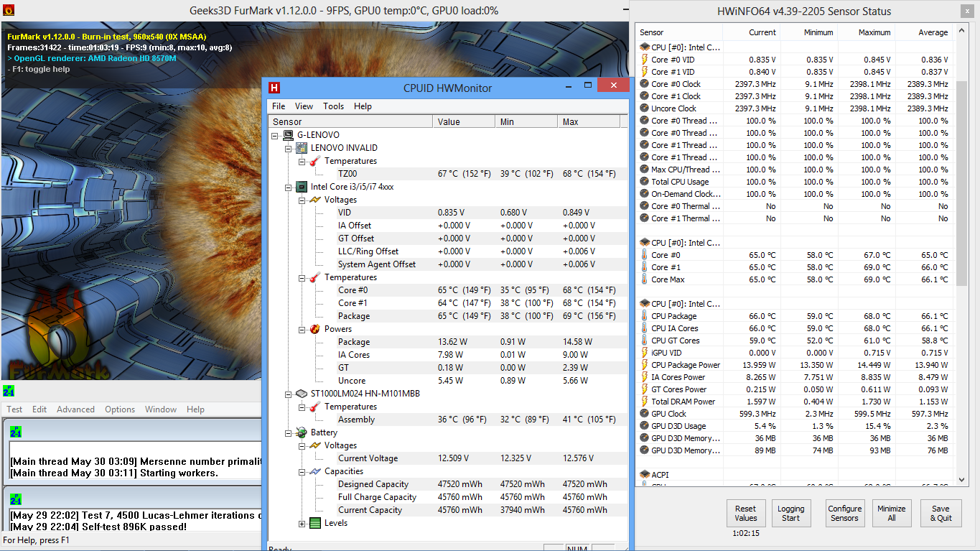Open the Window menu in Prime95
Screen dimensions: 980x551
tap(161, 409)
